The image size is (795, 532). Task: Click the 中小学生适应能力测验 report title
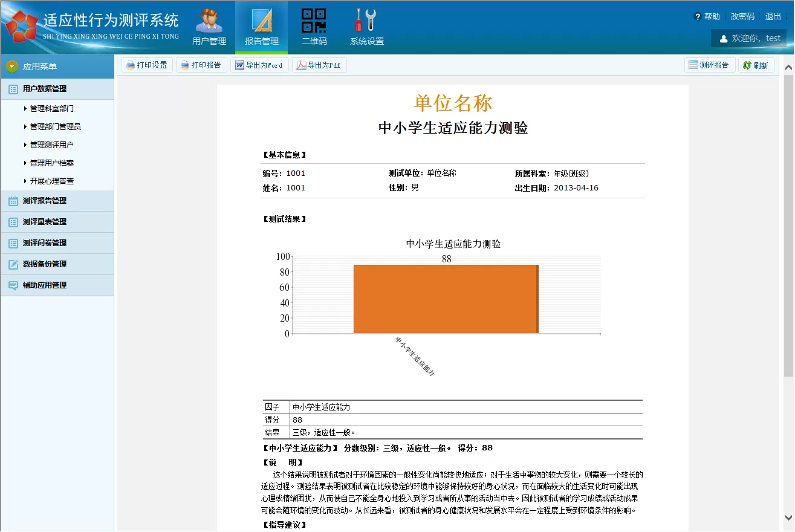pyautogui.click(x=453, y=128)
